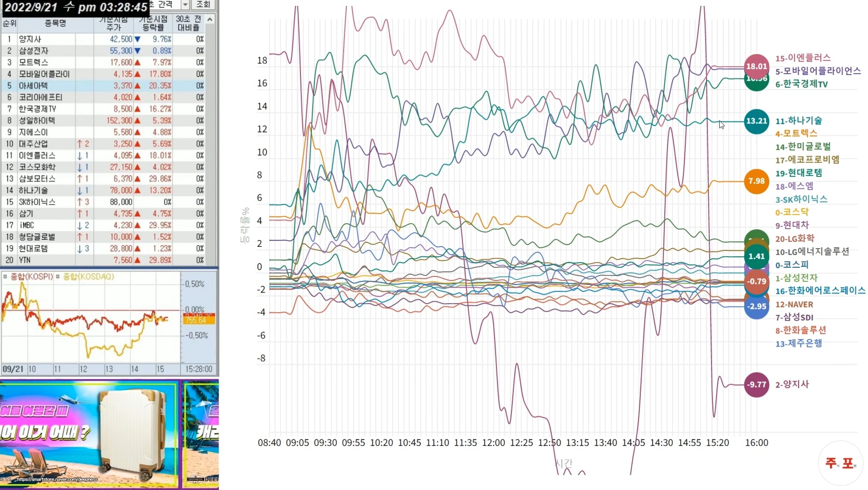Toggle 2-양지사 series in chart legend

(792, 384)
